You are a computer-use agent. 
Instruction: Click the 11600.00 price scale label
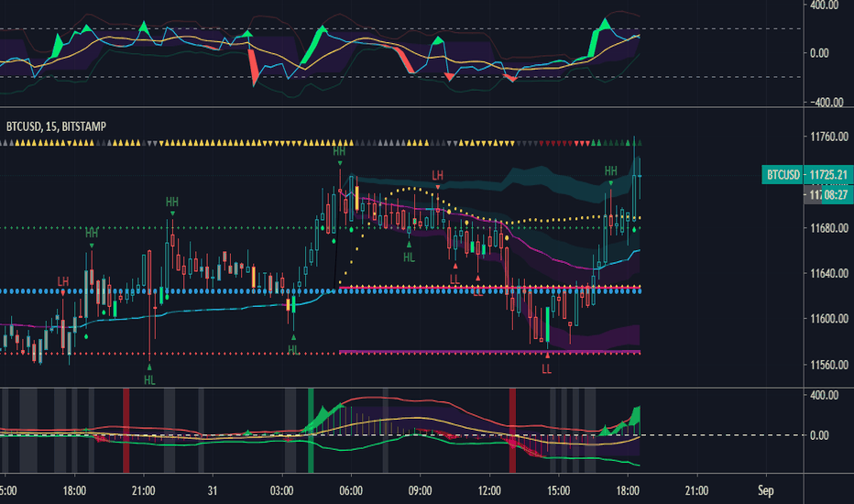click(829, 318)
